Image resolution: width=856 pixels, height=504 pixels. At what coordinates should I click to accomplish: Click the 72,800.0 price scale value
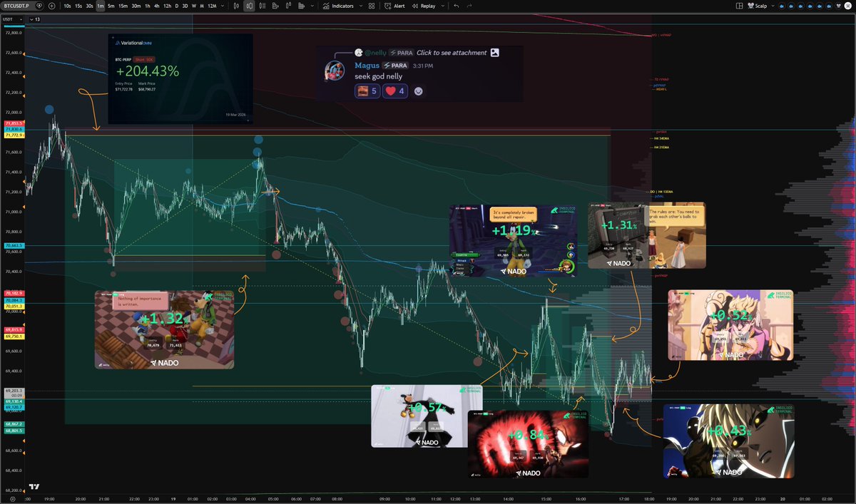tap(14, 33)
